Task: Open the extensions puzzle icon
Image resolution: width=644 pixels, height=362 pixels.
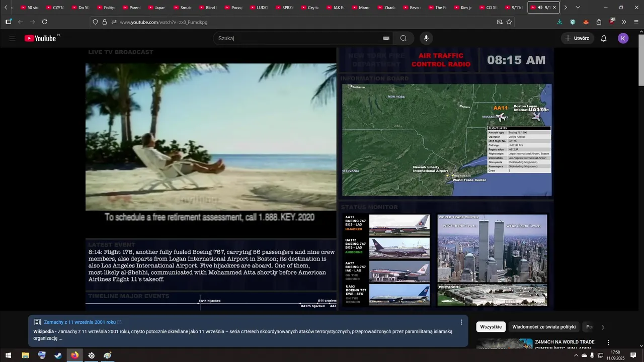Action: (x=599, y=22)
